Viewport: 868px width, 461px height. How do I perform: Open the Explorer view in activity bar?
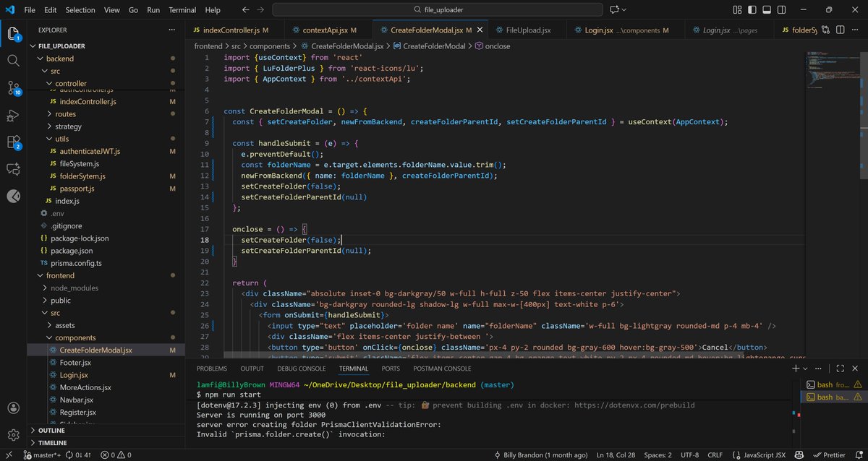pyautogui.click(x=13, y=33)
